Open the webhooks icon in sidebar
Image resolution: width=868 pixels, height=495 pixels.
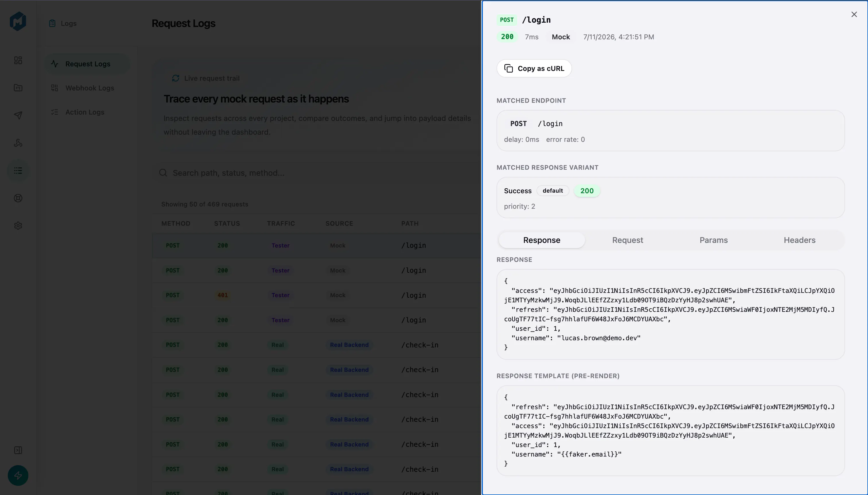18,143
